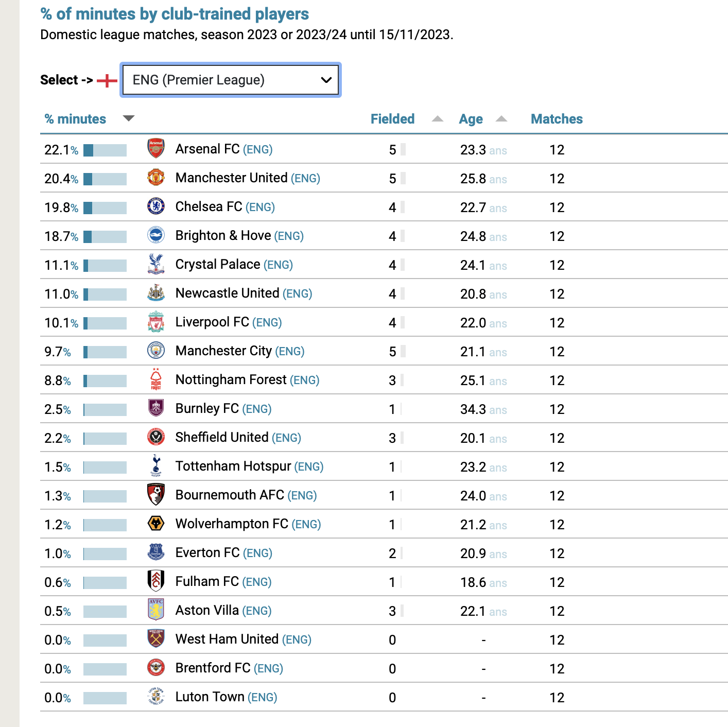Click the Fulham FC badge icon
Viewport: 728px width, 727px height.
point(155,581)
